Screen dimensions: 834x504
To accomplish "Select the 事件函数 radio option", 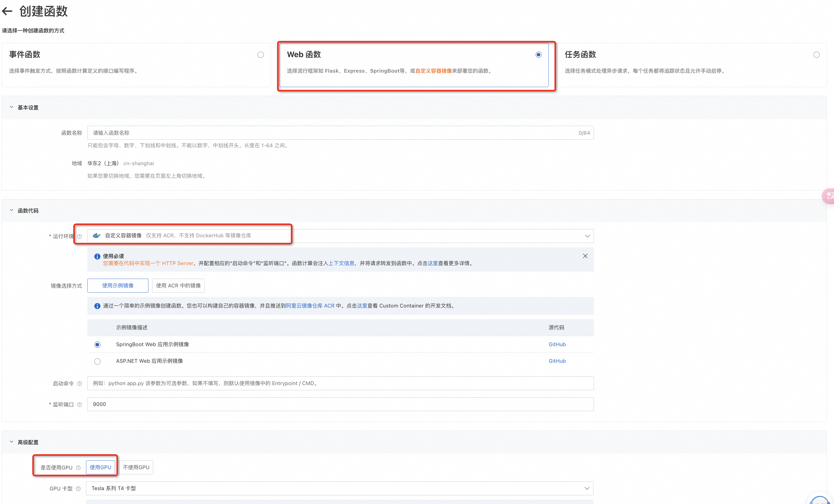I will tap(260, 55).
